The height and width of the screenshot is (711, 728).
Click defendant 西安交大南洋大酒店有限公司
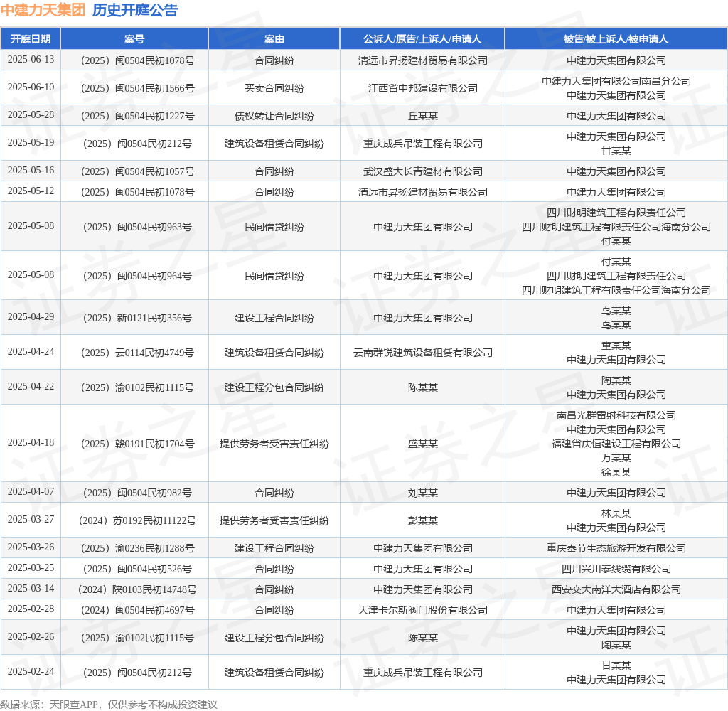click(616, 589)
